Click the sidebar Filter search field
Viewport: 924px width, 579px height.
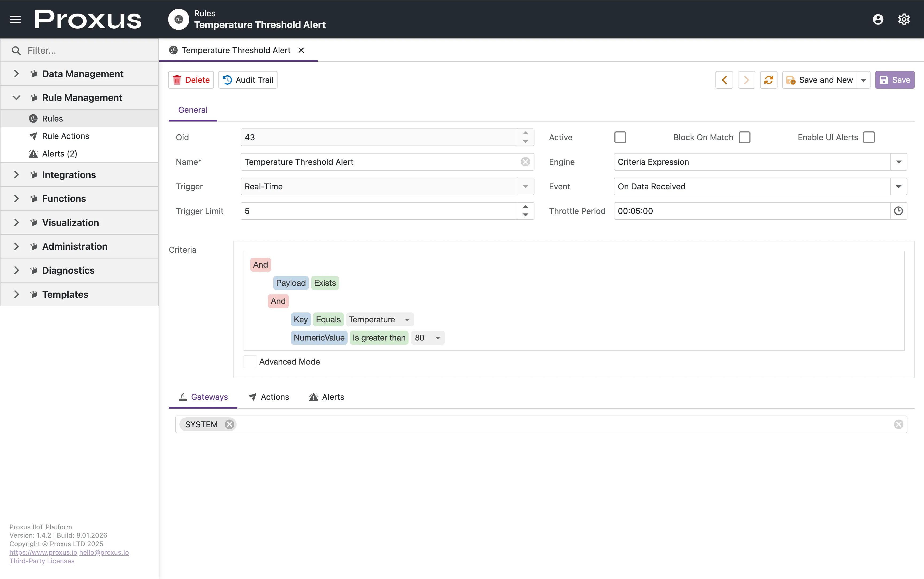pyautogui.click(x=88, y=50)
